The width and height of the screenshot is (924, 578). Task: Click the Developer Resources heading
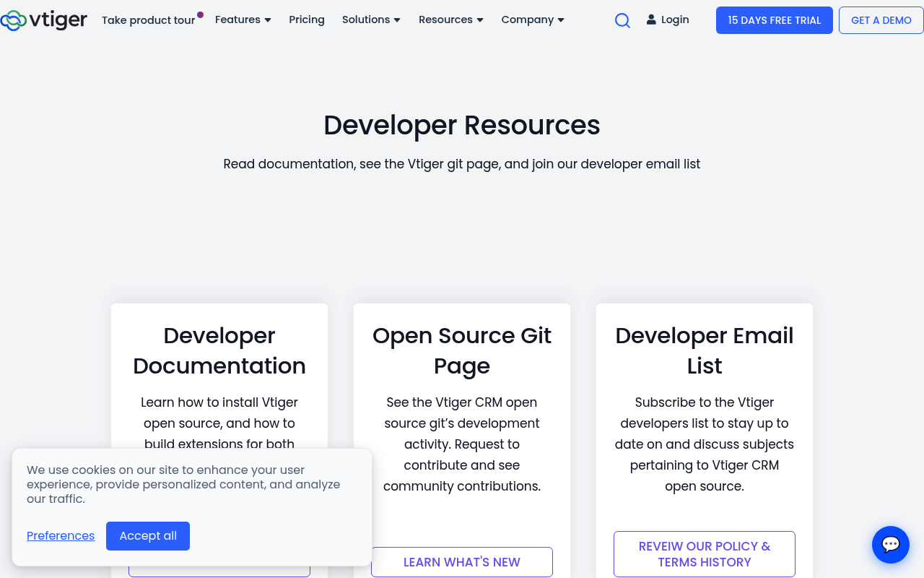(462, 125)
